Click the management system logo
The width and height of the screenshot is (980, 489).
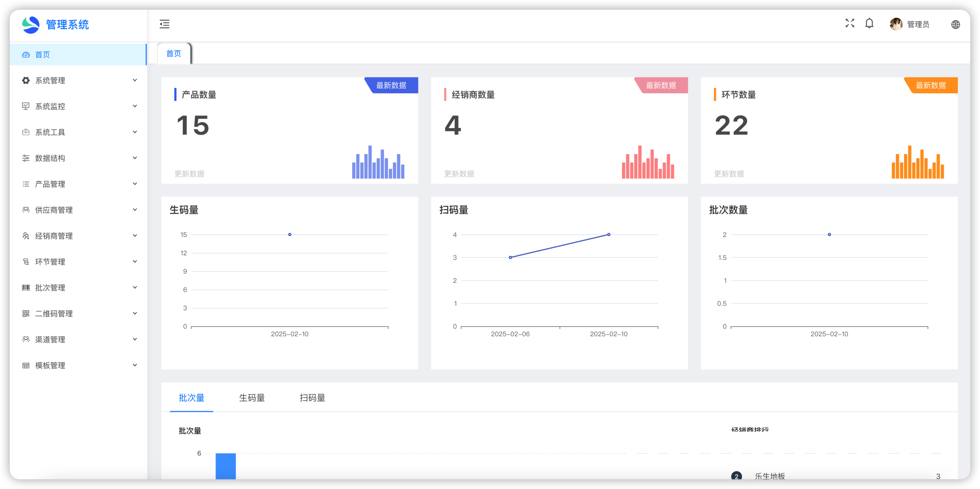coord(31,25)
